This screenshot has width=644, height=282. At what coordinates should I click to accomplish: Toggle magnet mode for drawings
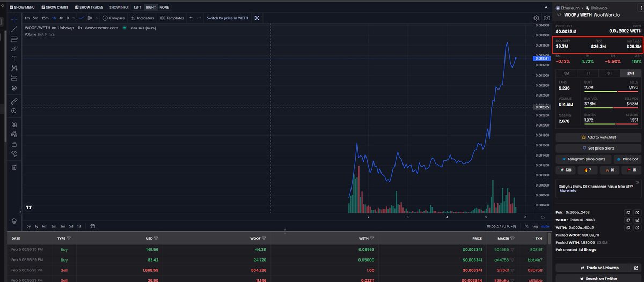tap(14, 123)
